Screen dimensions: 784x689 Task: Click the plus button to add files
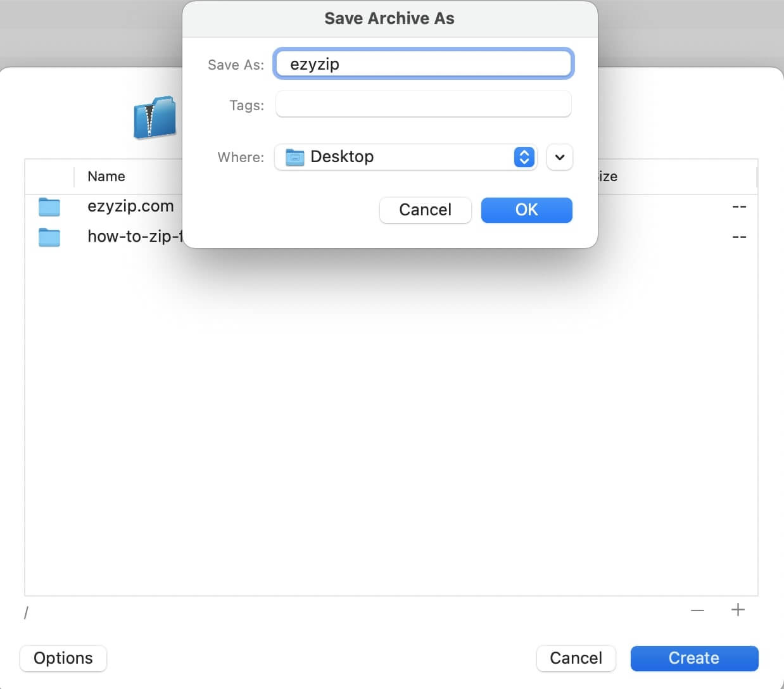(x=738, y=610)
